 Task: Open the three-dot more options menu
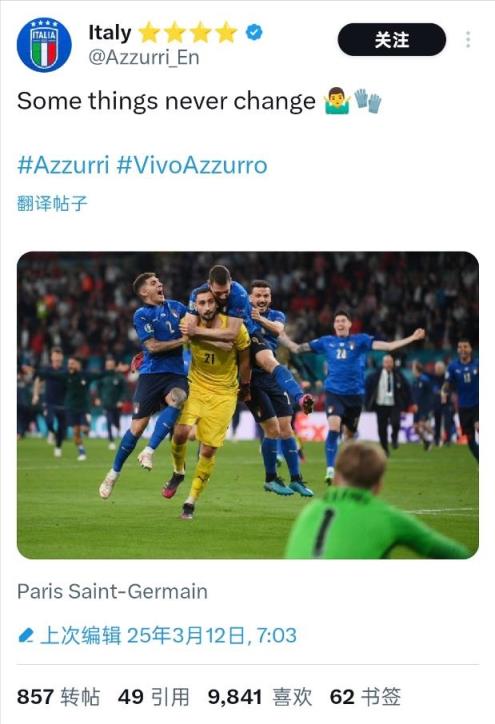point(468,40)
